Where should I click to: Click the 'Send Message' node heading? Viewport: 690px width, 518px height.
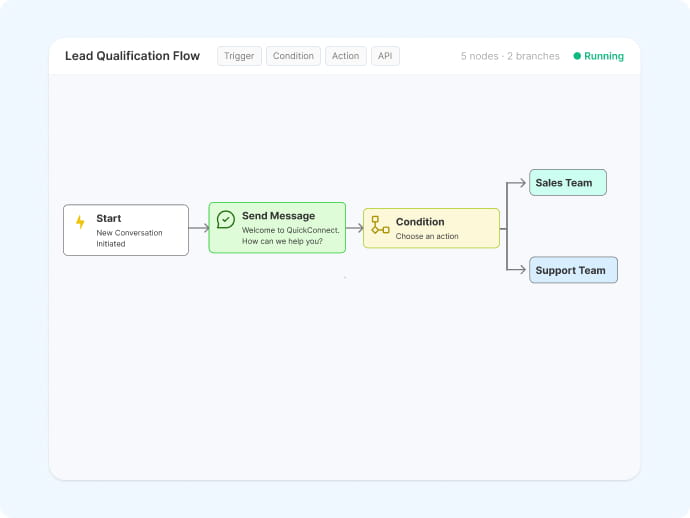coord(279,216)
